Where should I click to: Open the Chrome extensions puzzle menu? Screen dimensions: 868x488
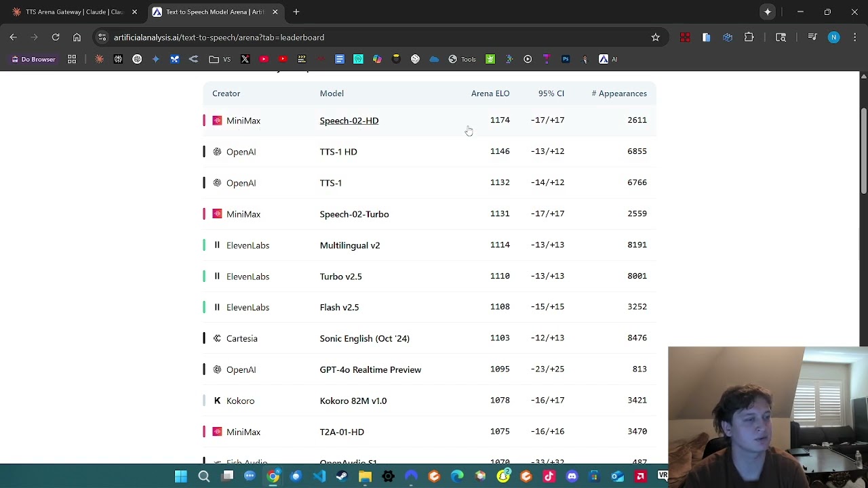coord(749,37)
